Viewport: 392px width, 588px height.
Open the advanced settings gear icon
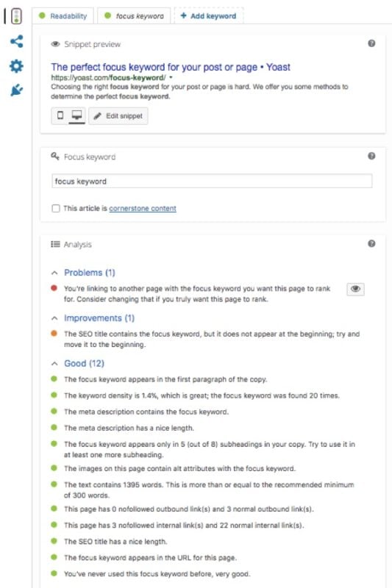[16, 66]
